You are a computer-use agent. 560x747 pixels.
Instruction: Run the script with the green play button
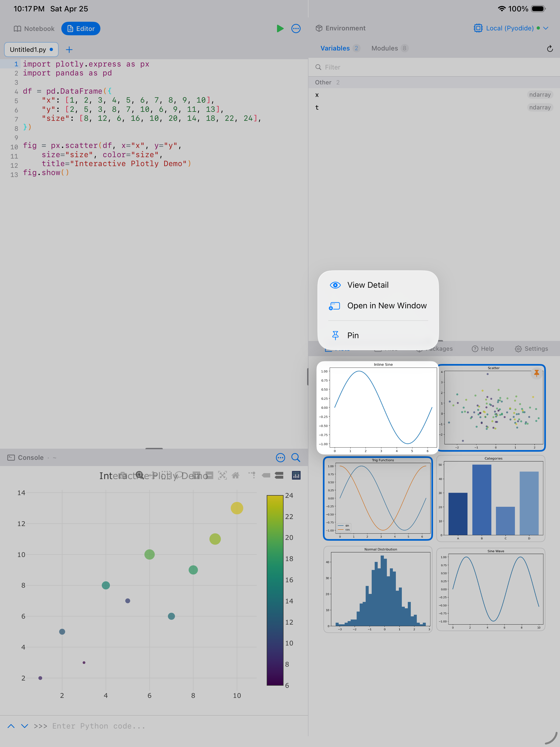[x=280, y=29]
